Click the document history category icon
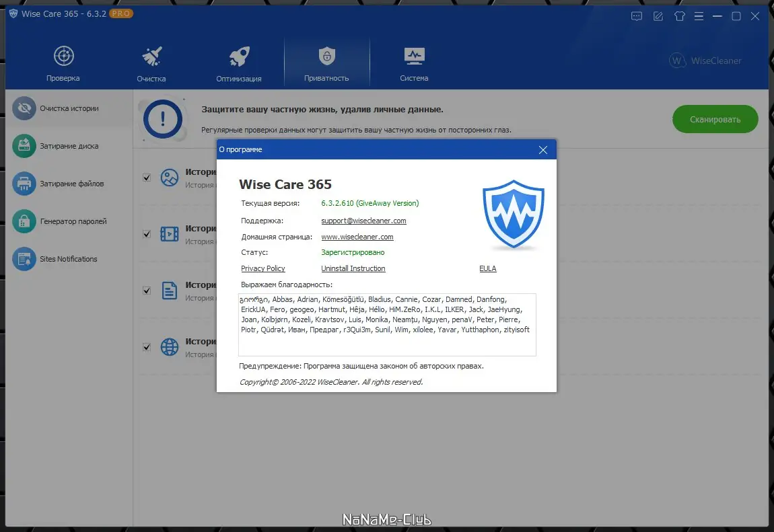Screen dimensions: 774x532 [170, 291]
